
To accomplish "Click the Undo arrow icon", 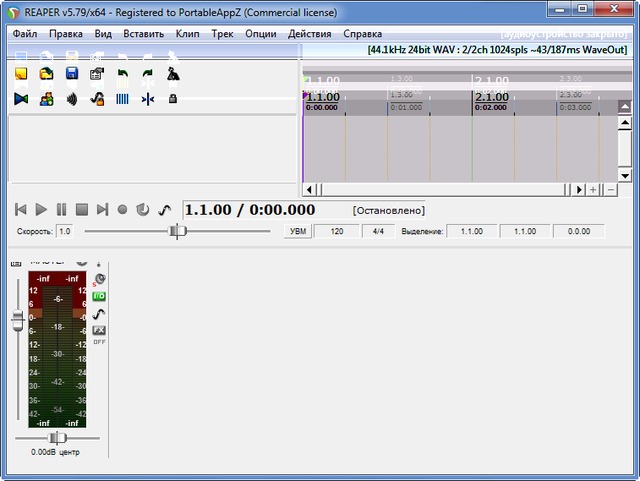I will [122, 74].
